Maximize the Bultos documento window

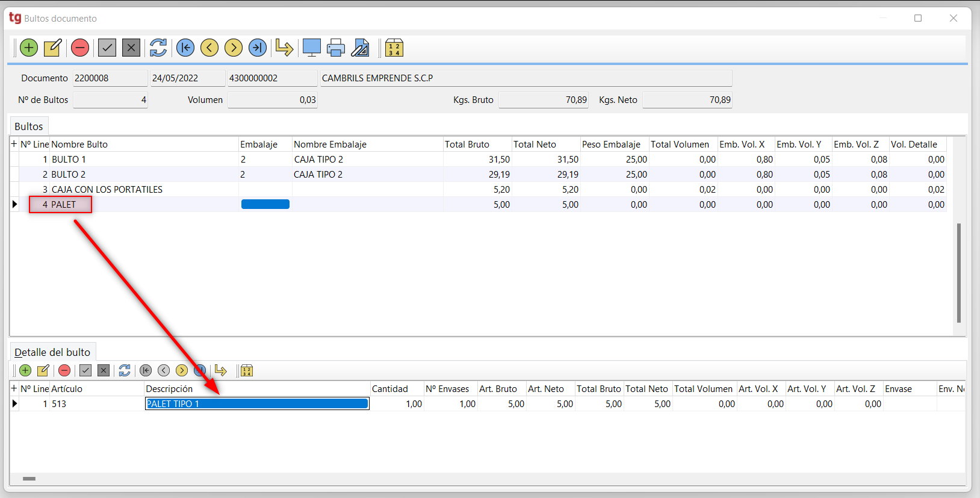pyautogui.click(x=918, y=18)
